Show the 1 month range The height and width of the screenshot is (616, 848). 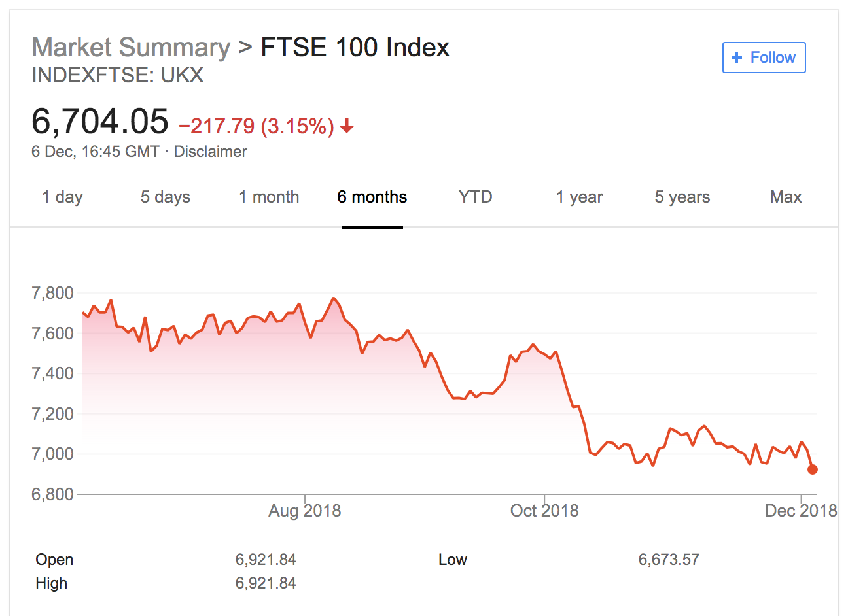[x=269, y=197]
